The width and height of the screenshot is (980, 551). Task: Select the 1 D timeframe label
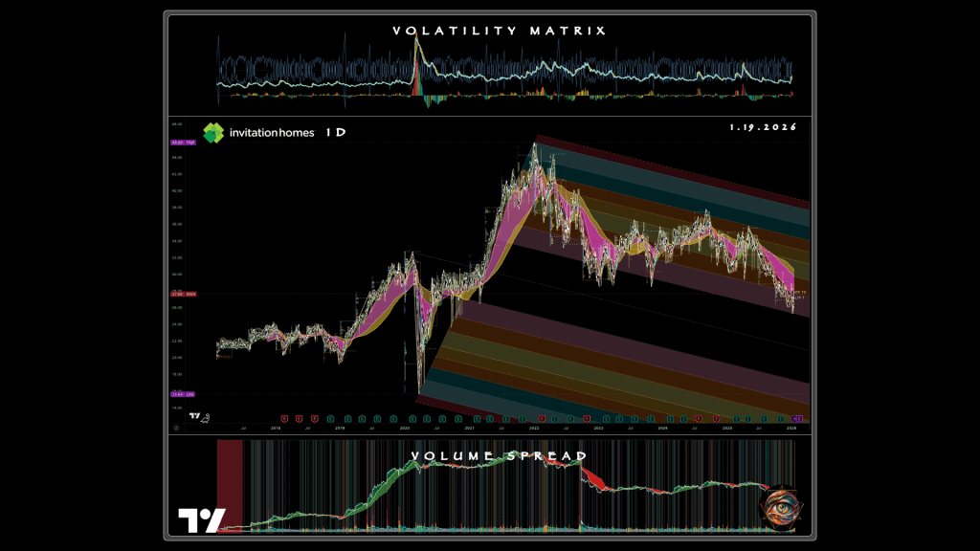[x=335, y=133]
